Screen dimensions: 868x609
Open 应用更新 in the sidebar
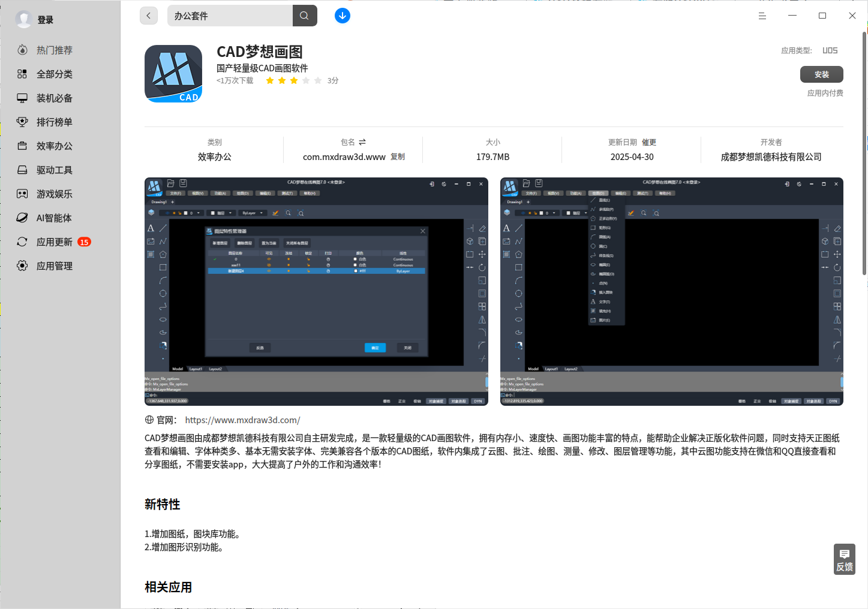coord(54,242)
